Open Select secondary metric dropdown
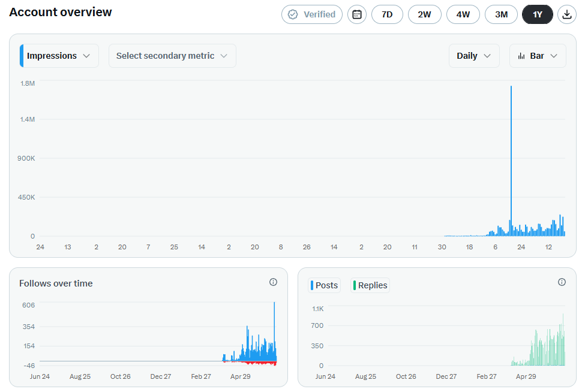582x392 pixels. 172,56
